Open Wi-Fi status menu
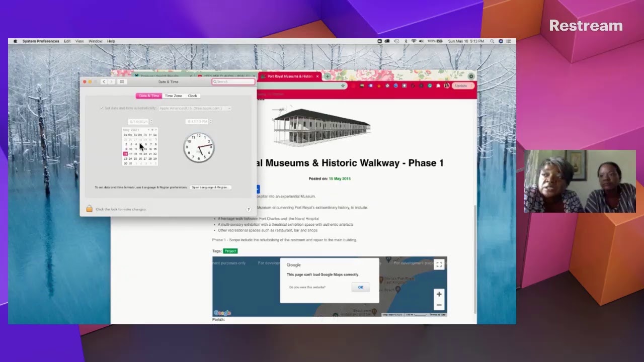The width and height of the screenshot is (644, 362). (x=414, y=41)
